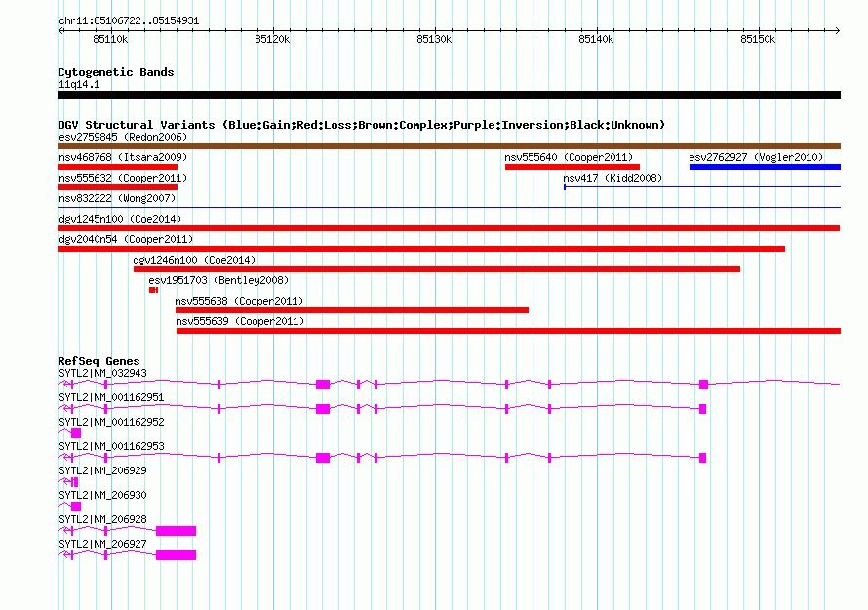
Task: Click the 85150k ruler label
Action: click(x=758, y=39)
